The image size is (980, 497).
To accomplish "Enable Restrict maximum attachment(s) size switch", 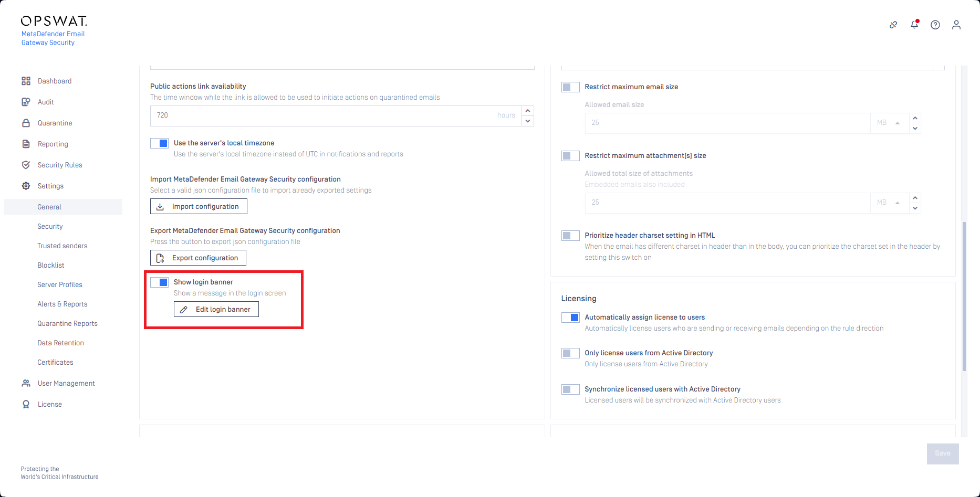I will (x=570, y=156).
